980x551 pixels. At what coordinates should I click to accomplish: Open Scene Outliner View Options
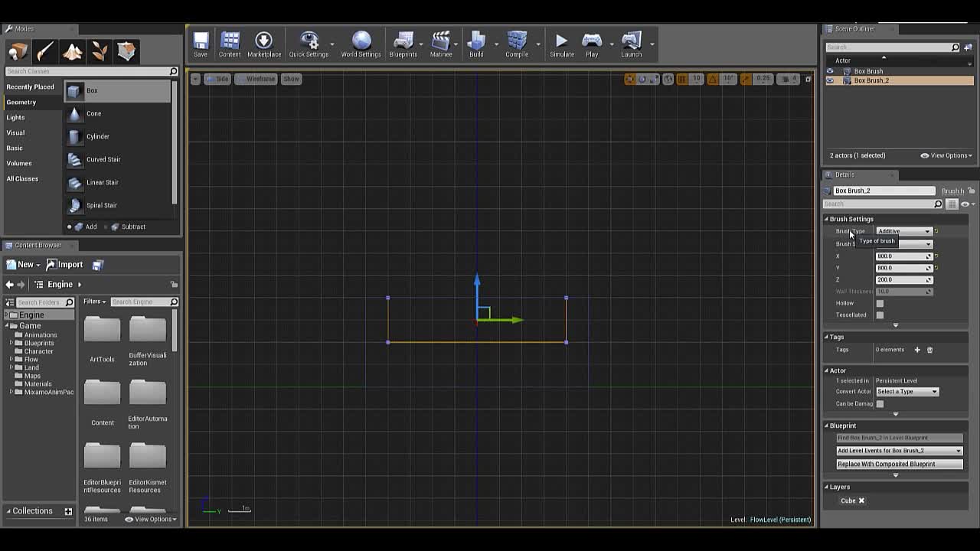(946, 155)
